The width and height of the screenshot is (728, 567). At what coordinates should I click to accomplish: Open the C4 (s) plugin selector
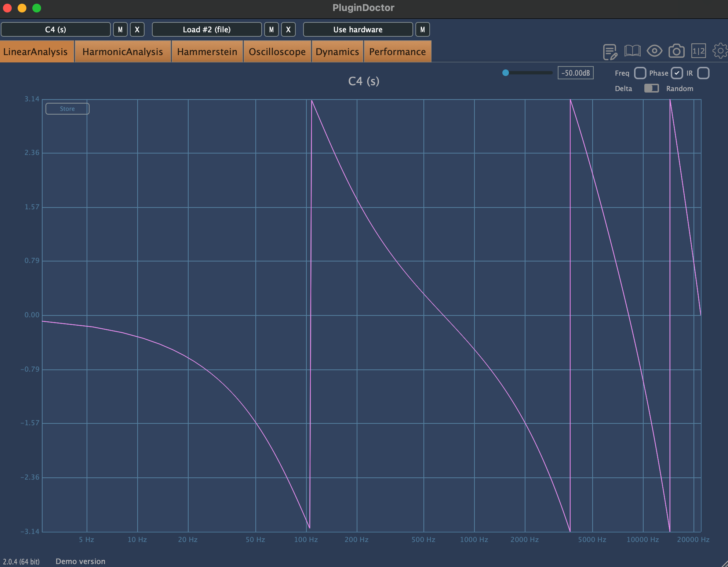pos(56,29)
